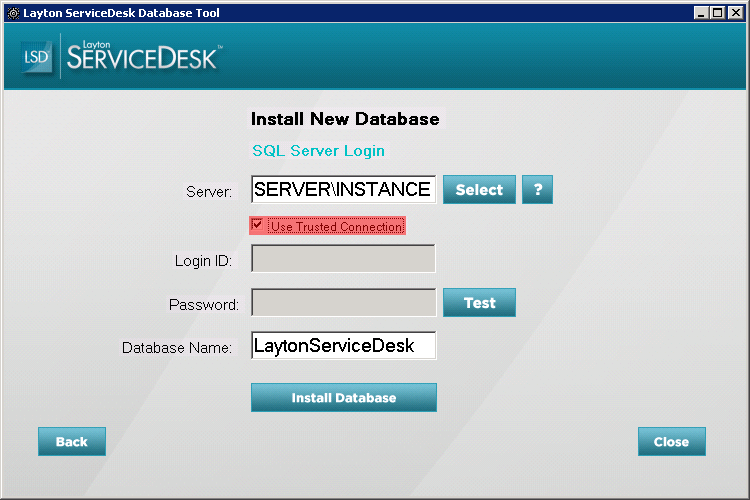Test the SQL connection
This screenshot has height=500, width=750.
tap(479, 302)
